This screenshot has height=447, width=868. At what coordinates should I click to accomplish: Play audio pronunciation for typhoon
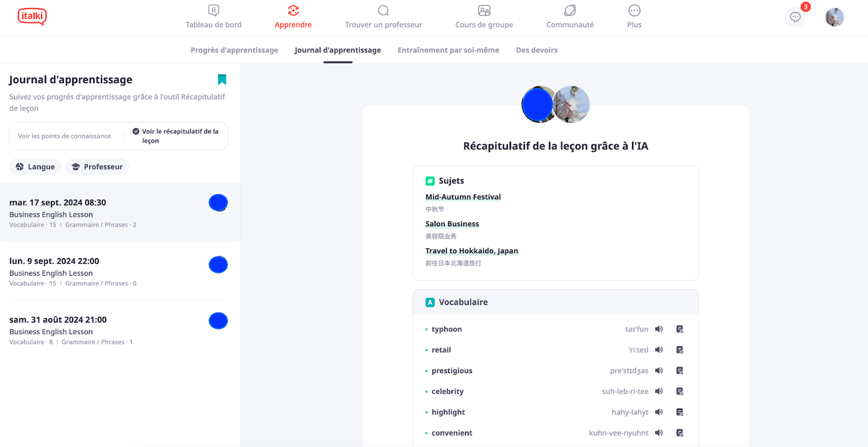[x=659, y=329]
